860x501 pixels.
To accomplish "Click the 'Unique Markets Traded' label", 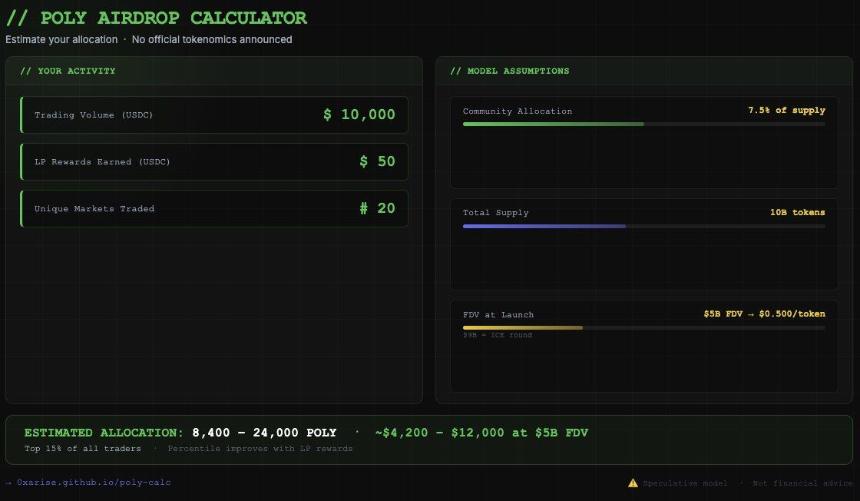I will (x=94, y=209).
